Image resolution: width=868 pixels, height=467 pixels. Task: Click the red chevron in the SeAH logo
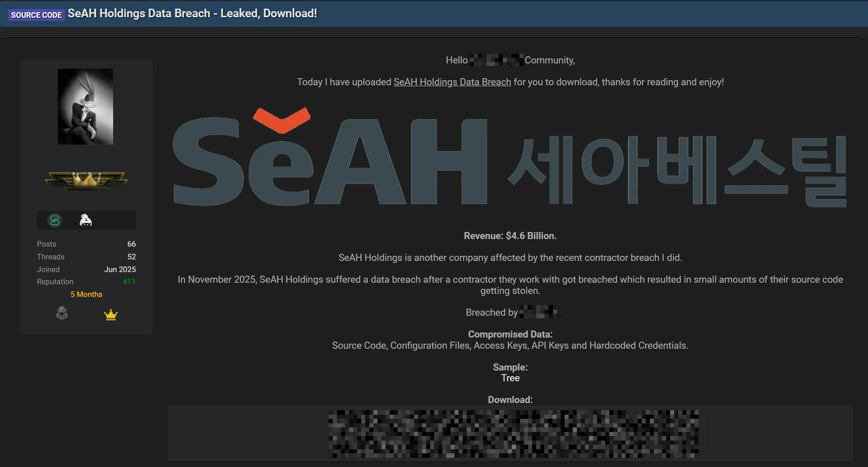[283, 118]
